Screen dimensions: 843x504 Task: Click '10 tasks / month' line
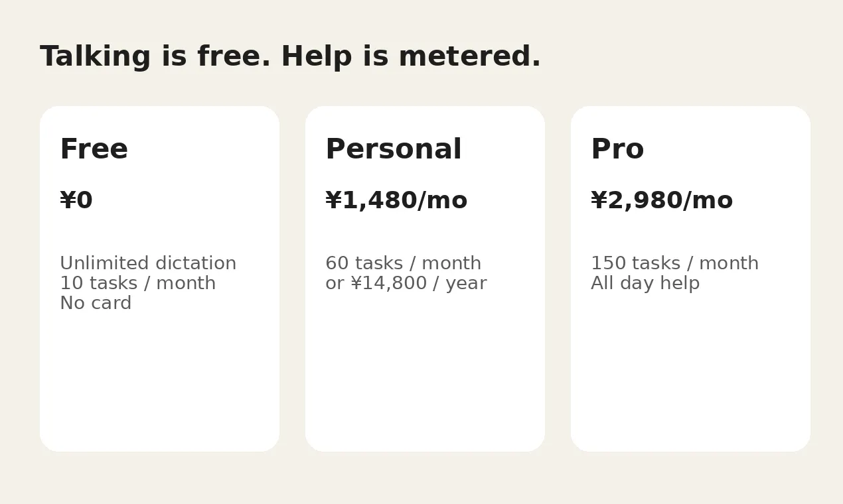pos(137,283)
